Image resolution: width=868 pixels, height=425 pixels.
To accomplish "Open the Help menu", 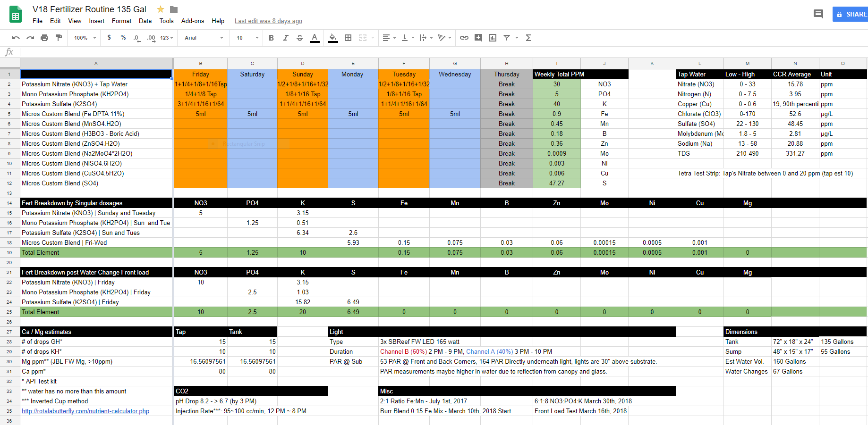I will point(218,21).
